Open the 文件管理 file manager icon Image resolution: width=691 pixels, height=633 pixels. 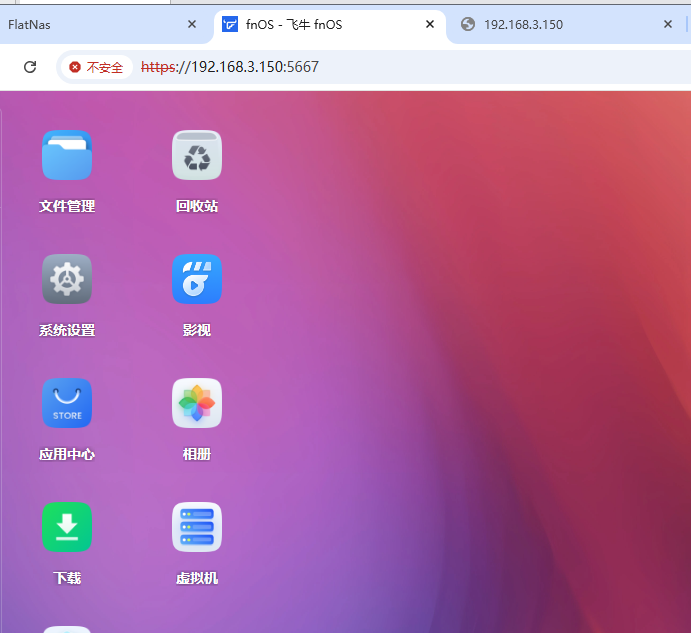(67, 155)
